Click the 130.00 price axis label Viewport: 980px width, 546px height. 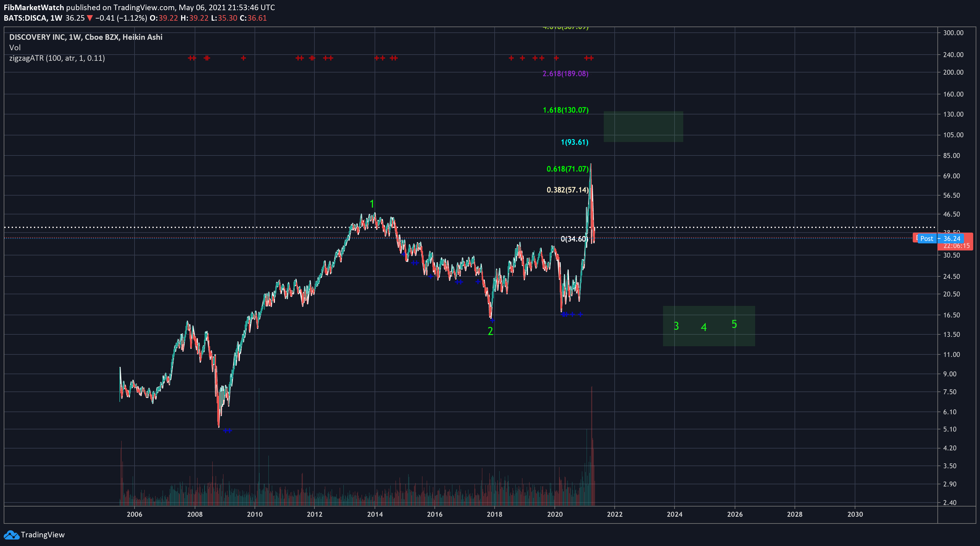pyautogui.click(x=953, y=114)
